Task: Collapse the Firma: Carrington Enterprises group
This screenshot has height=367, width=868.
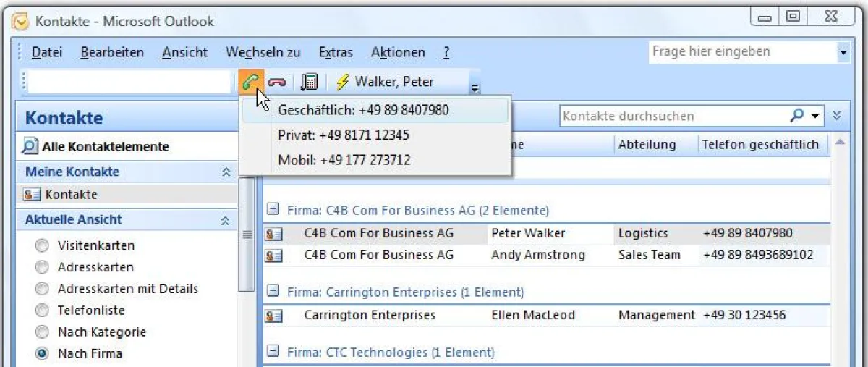Action: click(x=273, y=292)
